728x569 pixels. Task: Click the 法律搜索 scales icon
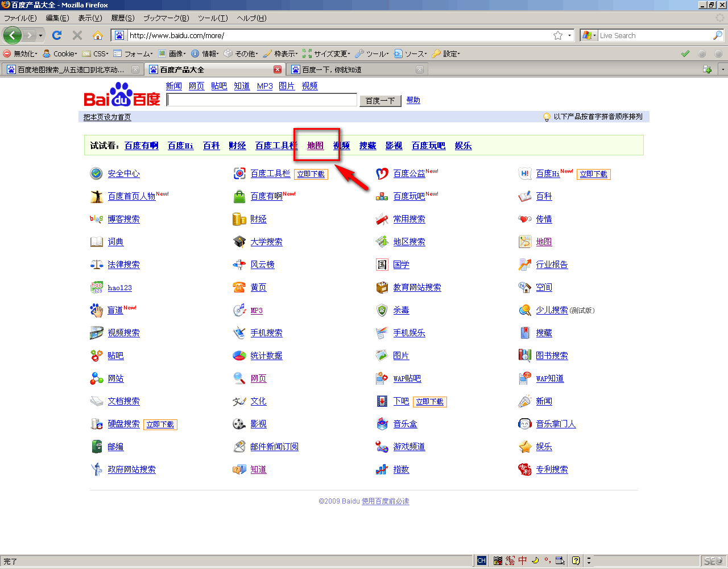[97, 265]
